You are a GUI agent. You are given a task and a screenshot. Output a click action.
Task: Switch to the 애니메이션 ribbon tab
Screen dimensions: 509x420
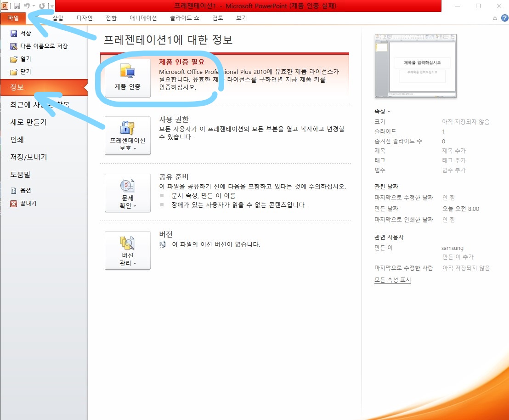(x=143, y=18)
